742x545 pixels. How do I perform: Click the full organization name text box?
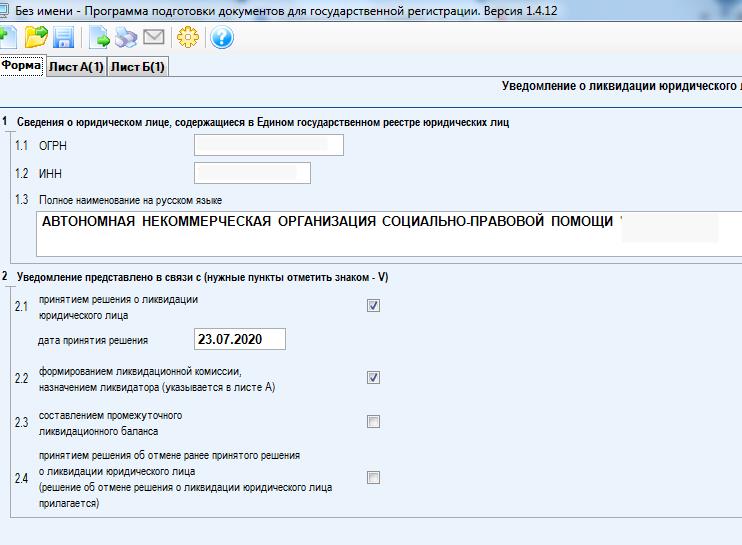point(380,232)
